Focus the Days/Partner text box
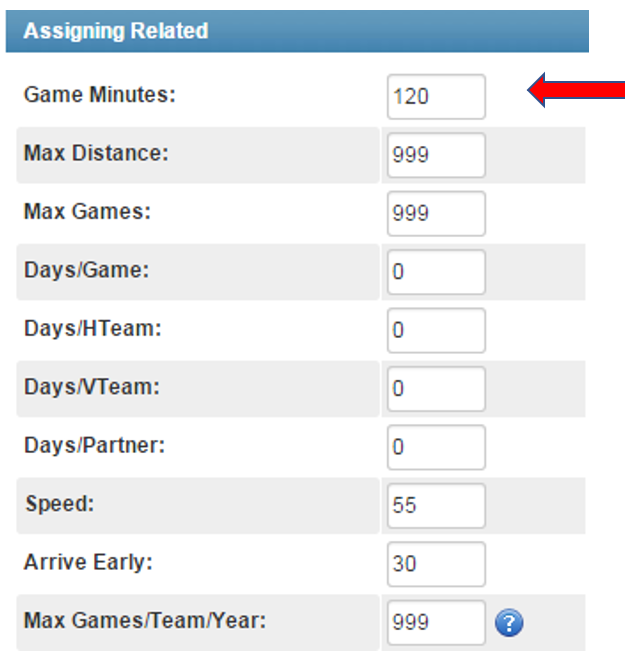625x660 pixels. pos(436,447)
